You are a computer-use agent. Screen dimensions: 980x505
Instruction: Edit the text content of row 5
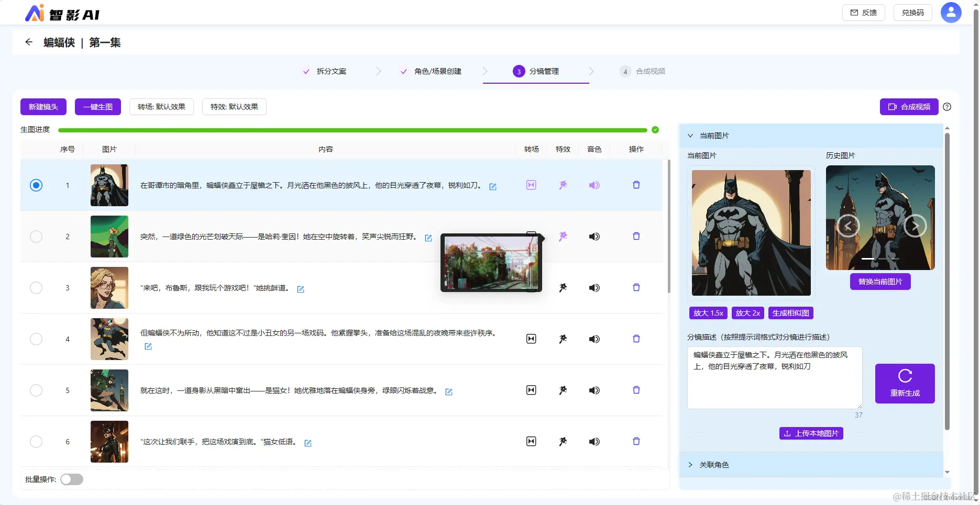tap(449, 391)
